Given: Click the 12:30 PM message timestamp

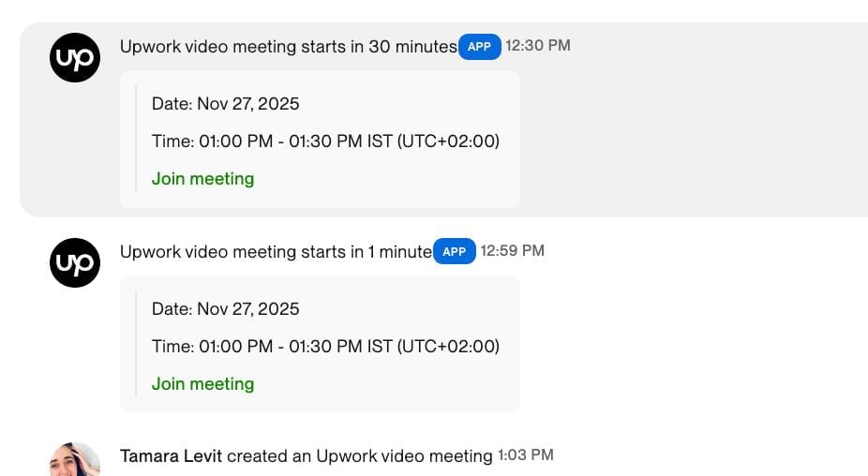Looking at the screenshot, I should point(537,45).
